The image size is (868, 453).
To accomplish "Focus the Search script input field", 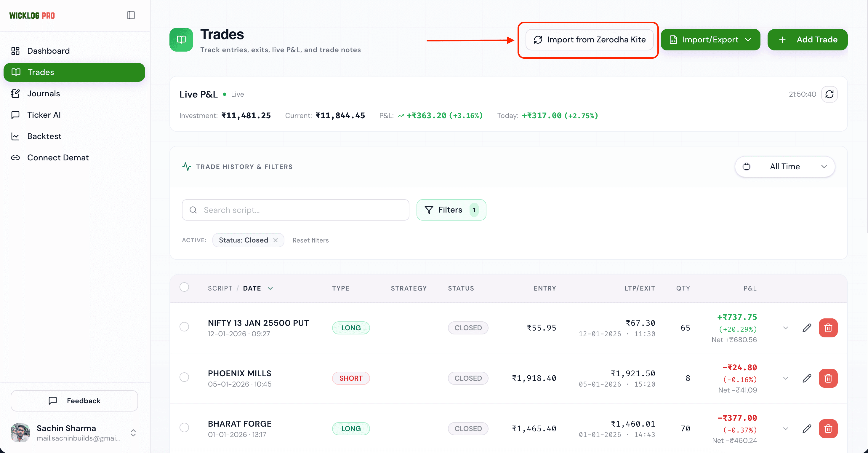I will click(x=296, y=210).
